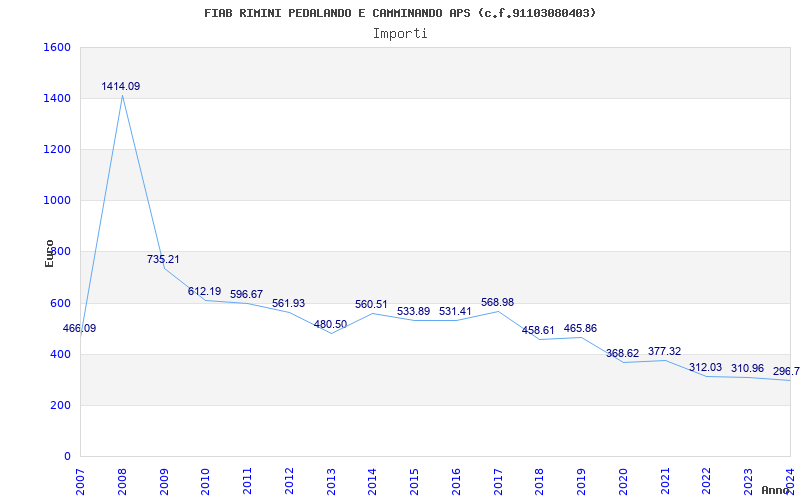Click the 2011 x-axis year label
Viewport: 800px width, 500px height.
pyautogui.click(x=247, y=481)
